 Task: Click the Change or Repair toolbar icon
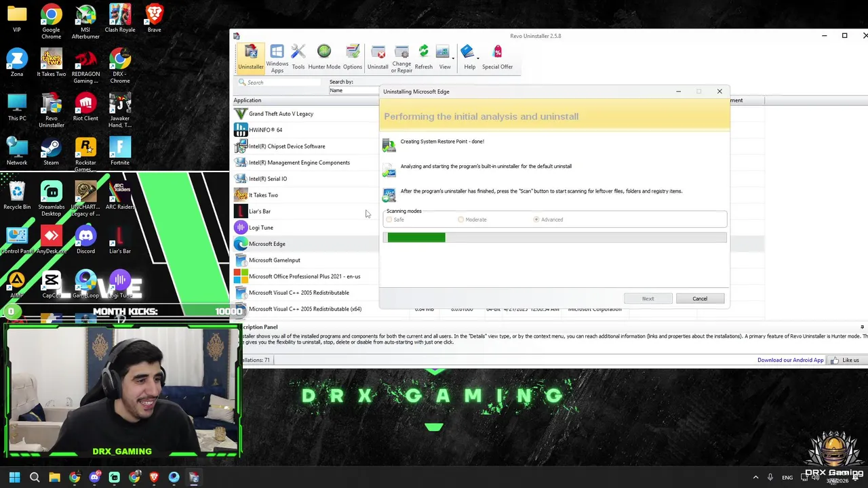point(401,59)
